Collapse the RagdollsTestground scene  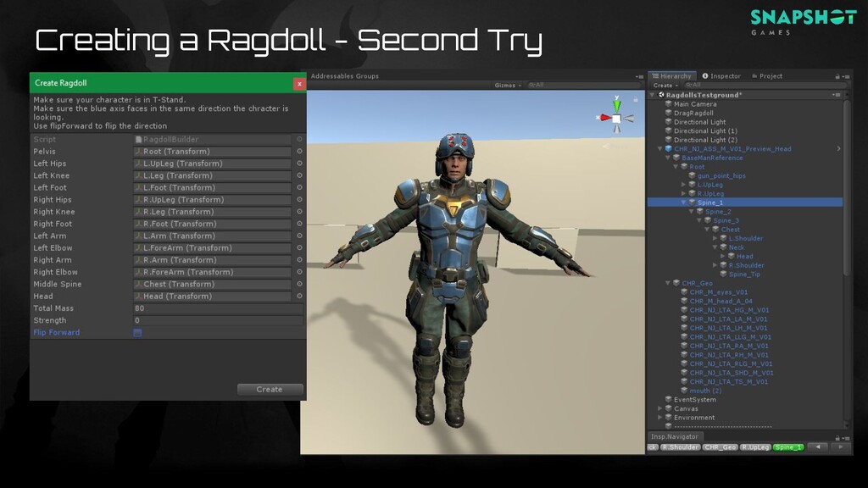(x=653, y=95)
